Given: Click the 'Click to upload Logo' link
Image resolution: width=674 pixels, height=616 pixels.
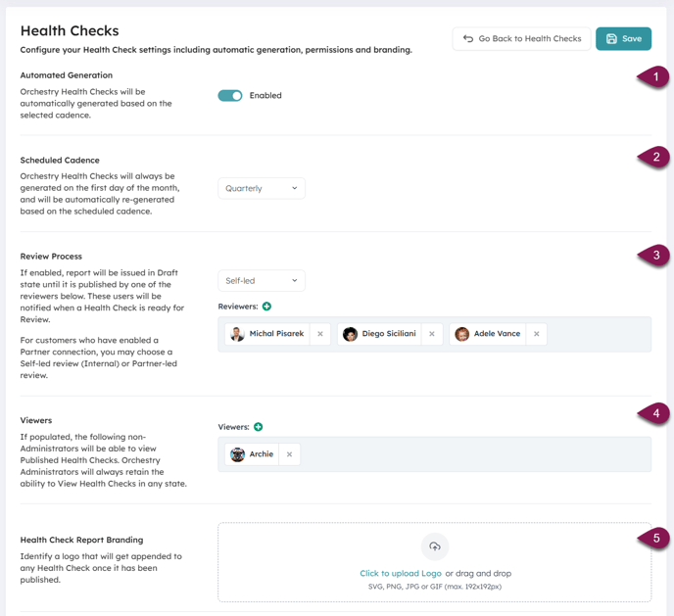Looking at the screenshot, I should (x=400, y=573).
